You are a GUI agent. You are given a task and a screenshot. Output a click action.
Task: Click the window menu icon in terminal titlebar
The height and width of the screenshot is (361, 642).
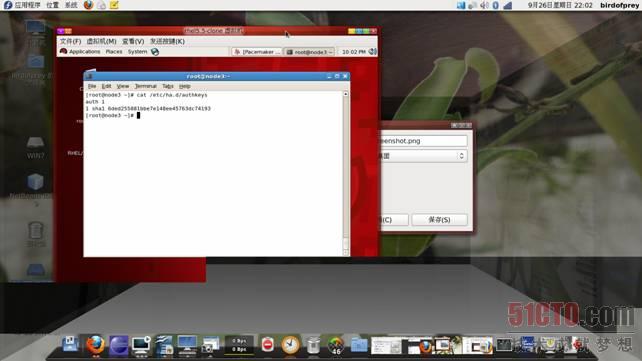coord(89,76)
